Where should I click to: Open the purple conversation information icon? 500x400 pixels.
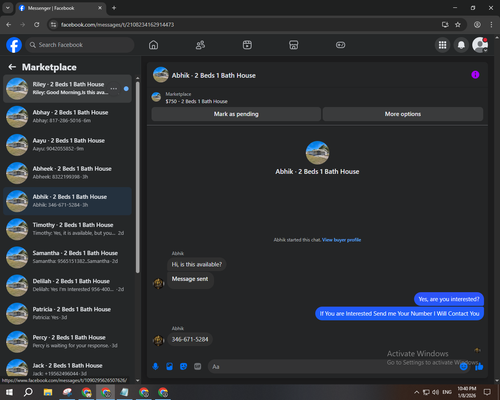[475, 75]
